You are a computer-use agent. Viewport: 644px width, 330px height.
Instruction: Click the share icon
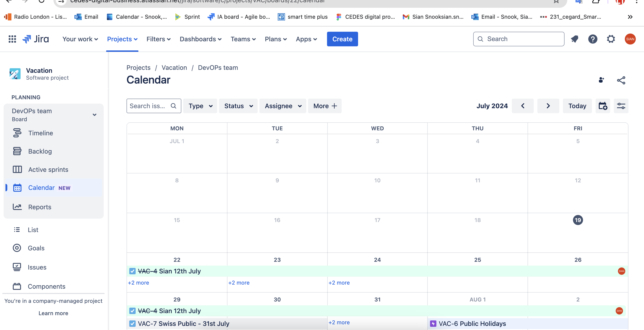[621, 80]
